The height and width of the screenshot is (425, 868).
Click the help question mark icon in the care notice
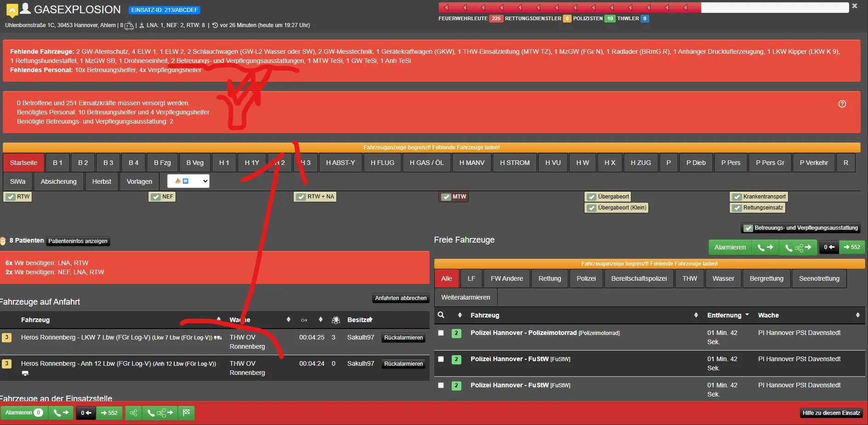point(842,104)
